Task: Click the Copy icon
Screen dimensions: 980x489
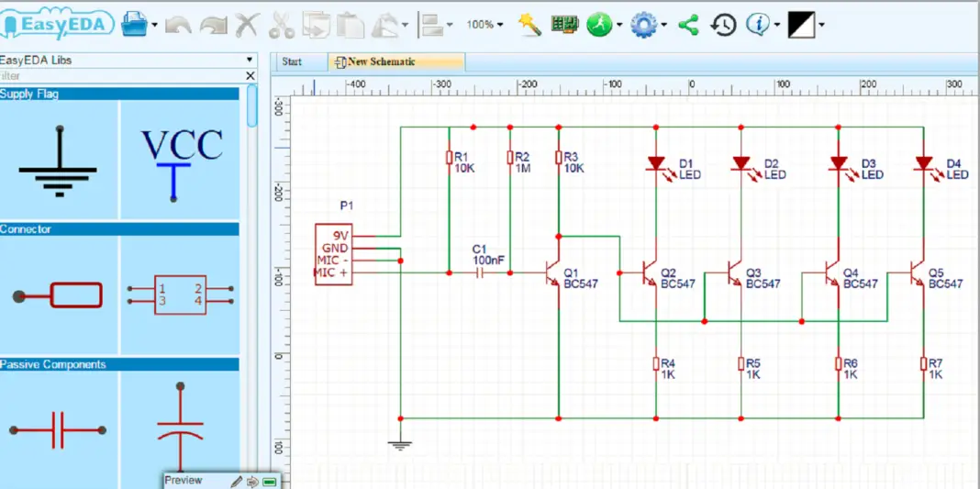Action: [x=317, y=25]
